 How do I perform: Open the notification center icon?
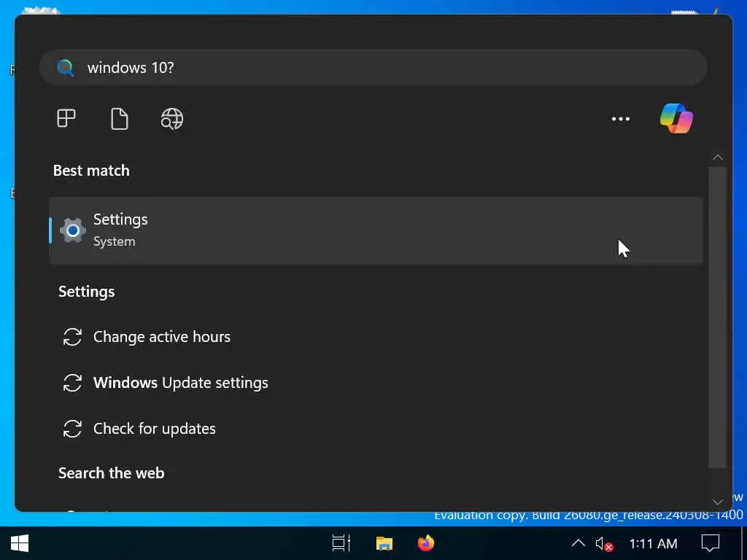711,543
